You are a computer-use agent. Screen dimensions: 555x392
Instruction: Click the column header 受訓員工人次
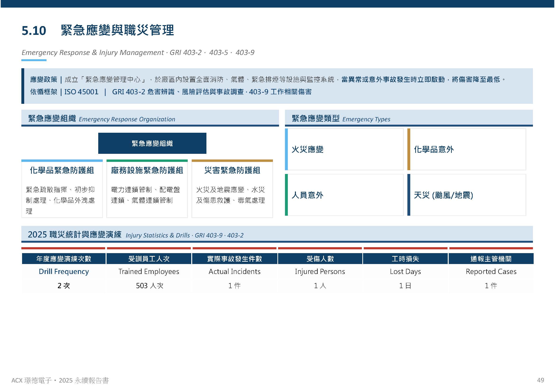point(149,259)
